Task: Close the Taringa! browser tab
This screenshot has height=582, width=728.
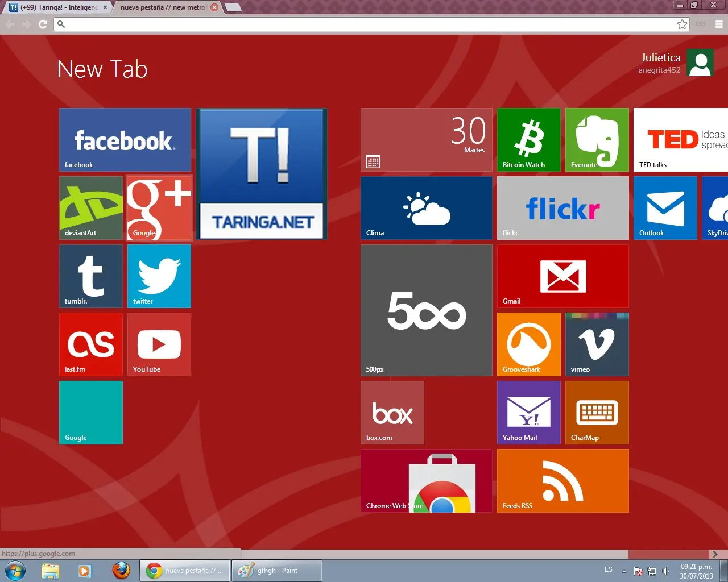Action: click(105, 7)
